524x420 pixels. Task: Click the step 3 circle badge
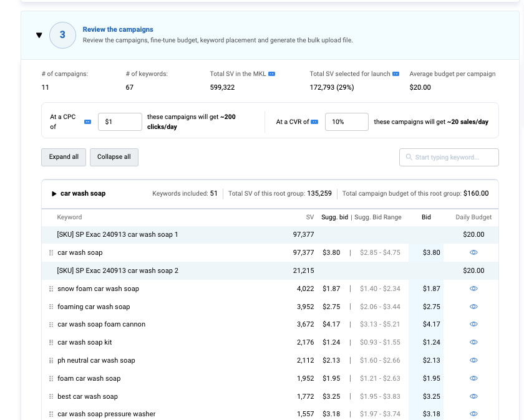tap(62, 35)
